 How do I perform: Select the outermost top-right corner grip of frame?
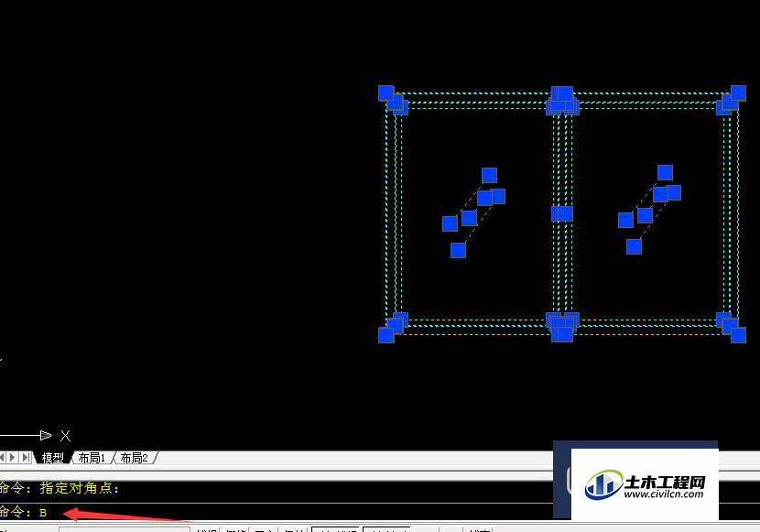(x=738, y=93)
